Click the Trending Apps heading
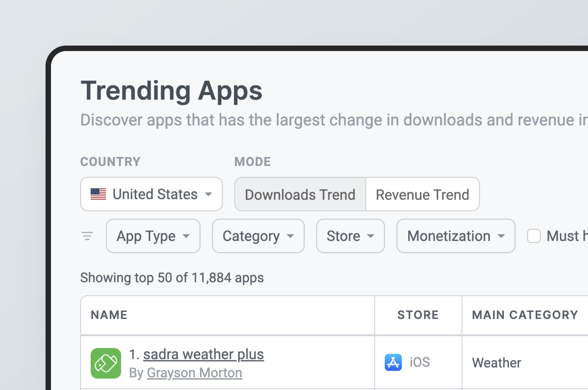Image resolution: width=588 pixels, height=390 pixels. point(172,91)
